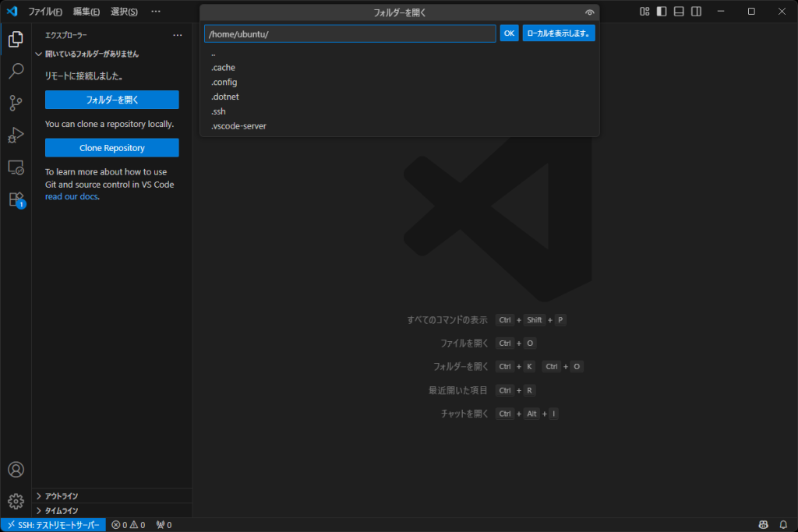Focus the /home/ubuntu/ path input field

click(x=350, y=34)
